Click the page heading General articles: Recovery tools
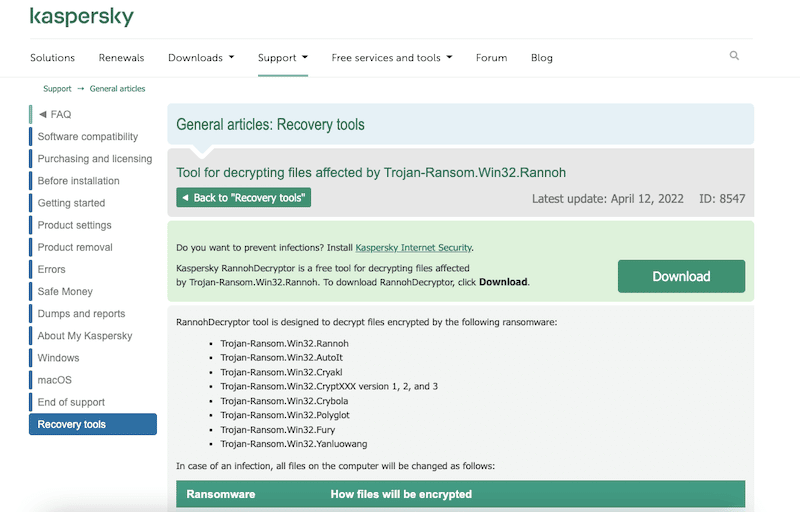Viewport: 800px width, 512px height. [x=270, y=124]
